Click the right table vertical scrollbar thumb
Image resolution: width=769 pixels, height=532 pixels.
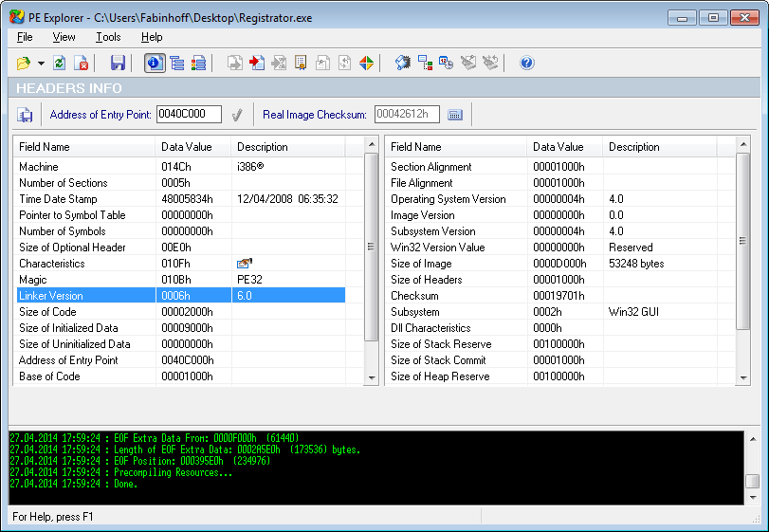pos(743,241)
